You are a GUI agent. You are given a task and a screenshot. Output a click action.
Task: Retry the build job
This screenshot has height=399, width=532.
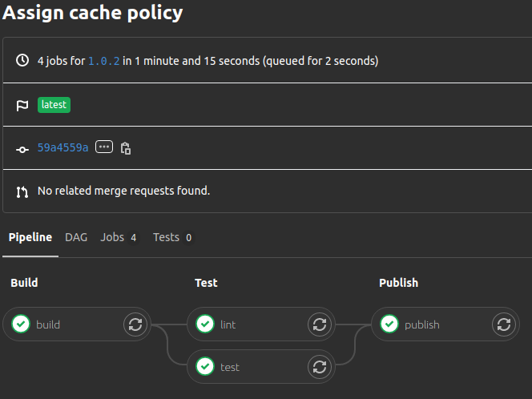[x=135, y=324]
